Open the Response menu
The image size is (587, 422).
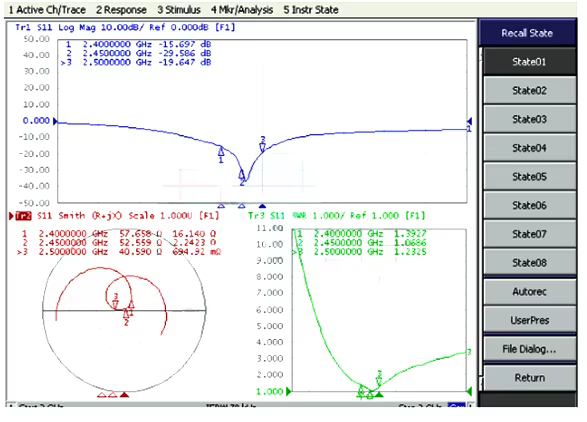(x=121, y=10)
